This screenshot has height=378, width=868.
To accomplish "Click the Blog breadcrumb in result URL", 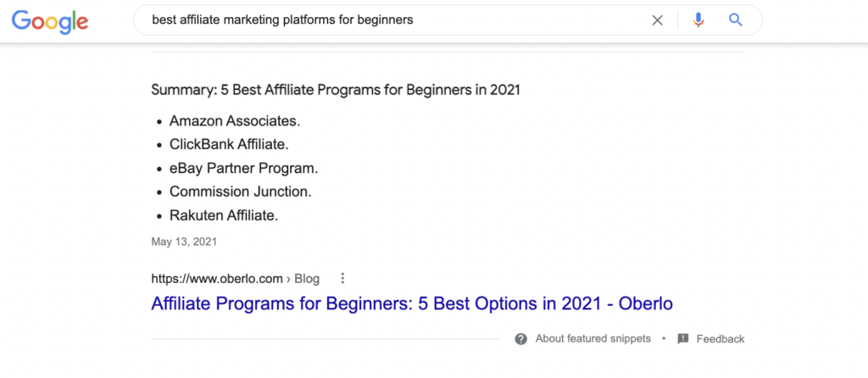I will pos(307,278).
